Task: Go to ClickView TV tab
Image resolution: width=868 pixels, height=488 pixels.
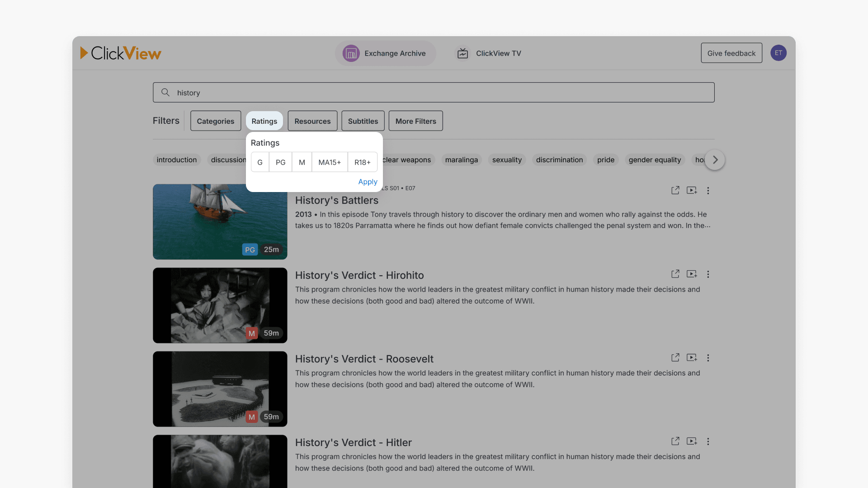Action: (489, 53)
